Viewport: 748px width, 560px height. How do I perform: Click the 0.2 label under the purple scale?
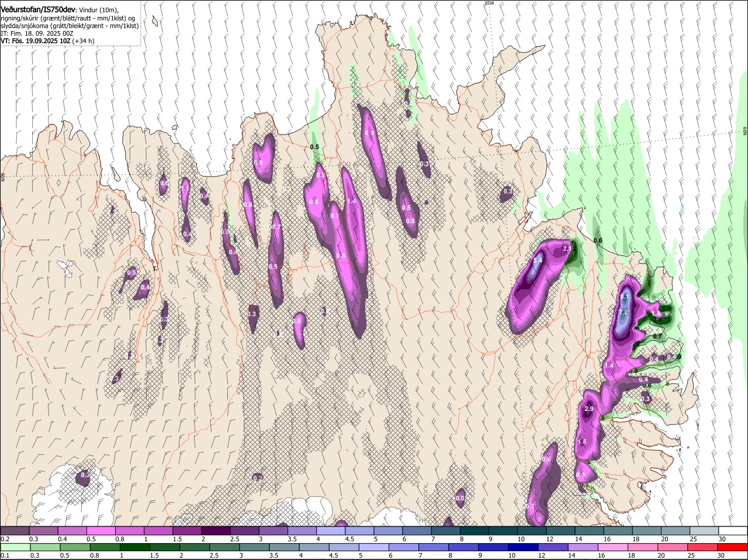click(5, 538)
